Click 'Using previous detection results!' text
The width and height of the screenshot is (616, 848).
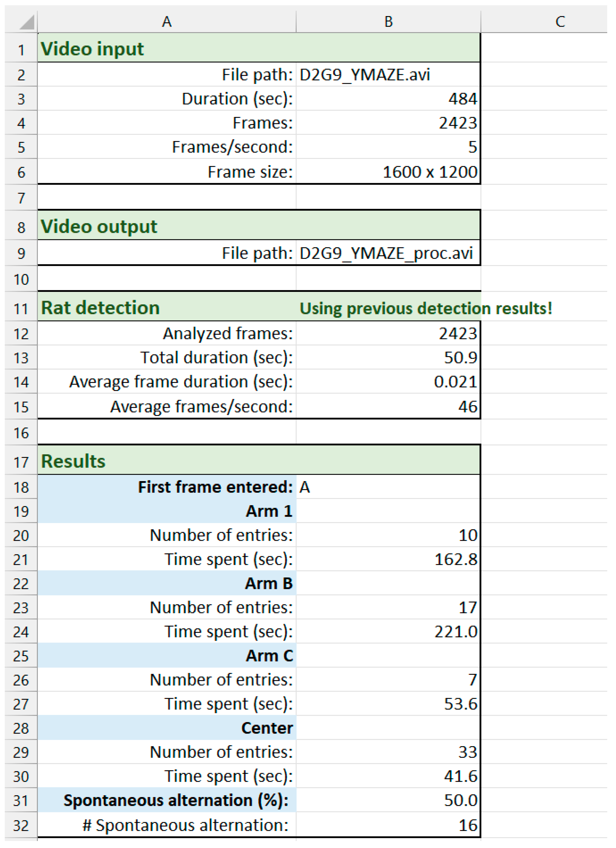[x=426, y=308]
